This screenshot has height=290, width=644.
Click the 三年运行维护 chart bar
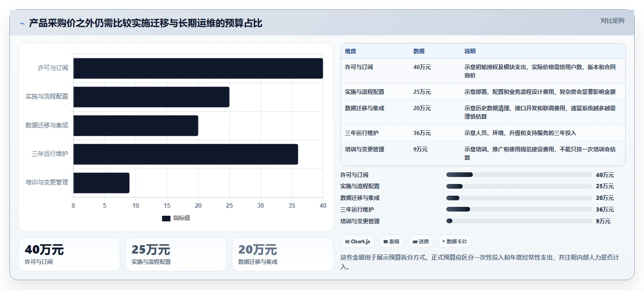coord(186,154)
